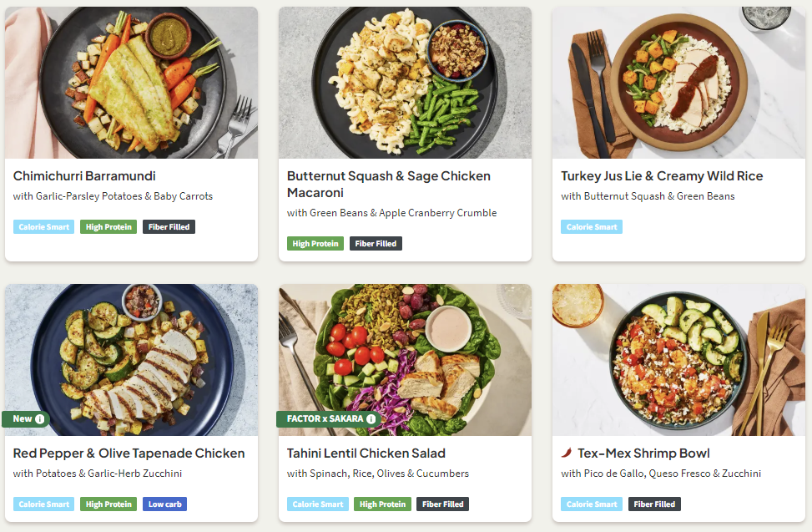Image resolution: width=812 pixels, height=532 pixels.
Task: Open Butternut Squash & Sage Chicken Macaroni title
Action: (388, 184)
